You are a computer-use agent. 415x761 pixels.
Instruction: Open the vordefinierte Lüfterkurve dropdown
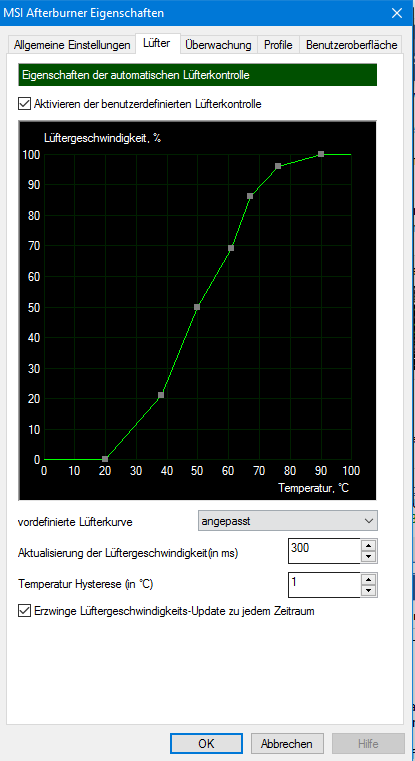pos(287,521)
